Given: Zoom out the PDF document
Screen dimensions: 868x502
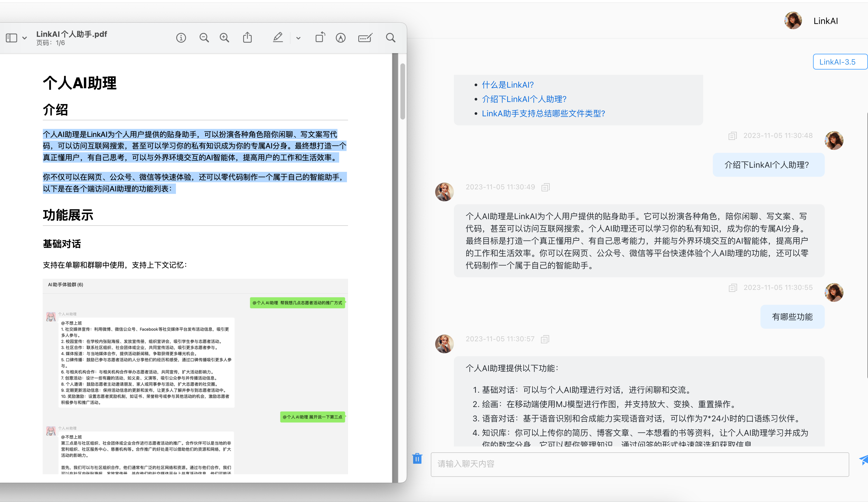Looking at the screenshot, I should [204, 38].
